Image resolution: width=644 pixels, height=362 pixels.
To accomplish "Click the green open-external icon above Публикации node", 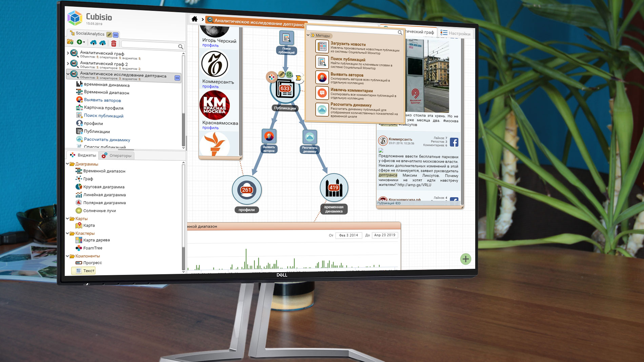I will 289,74.
